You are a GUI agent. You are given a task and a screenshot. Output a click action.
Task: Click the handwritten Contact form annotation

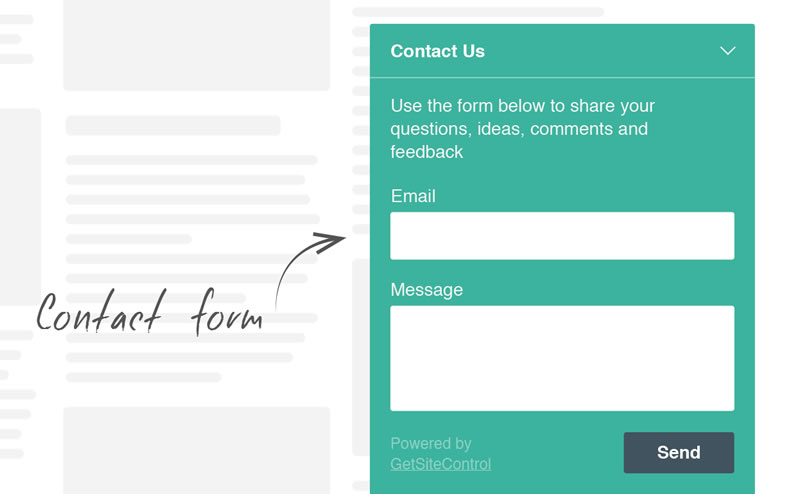(x=150, y=312)
